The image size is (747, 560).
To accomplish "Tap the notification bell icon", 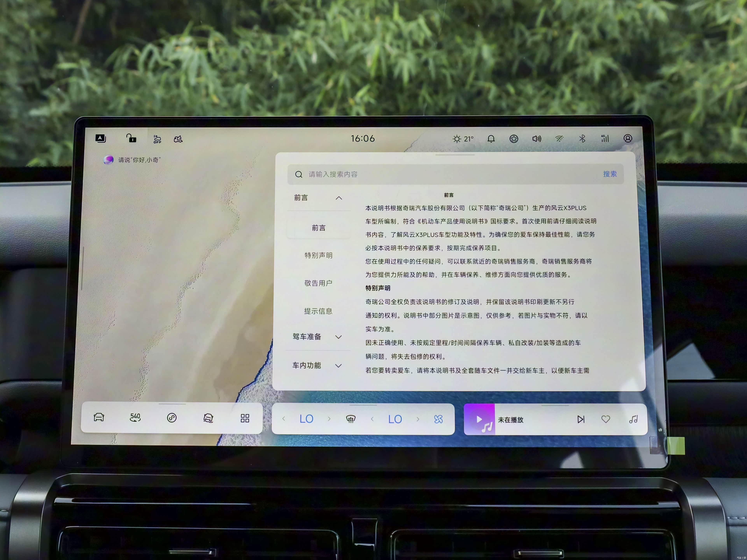I will coord(491,139).
